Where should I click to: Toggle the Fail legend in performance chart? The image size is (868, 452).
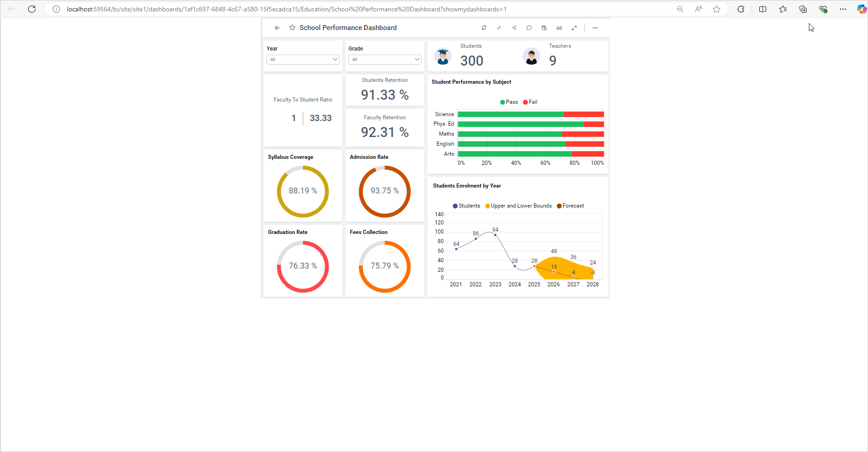(x=530, y=102)
